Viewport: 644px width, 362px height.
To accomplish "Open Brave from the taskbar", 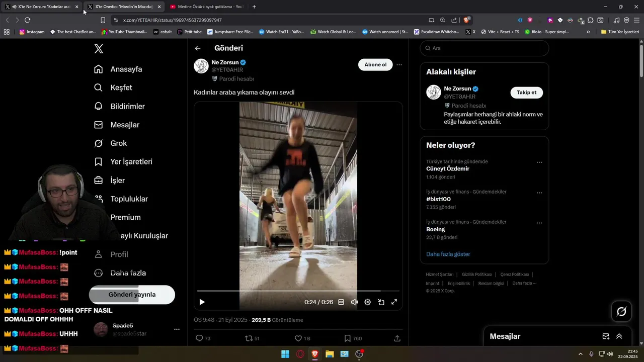I will [315, 354].
